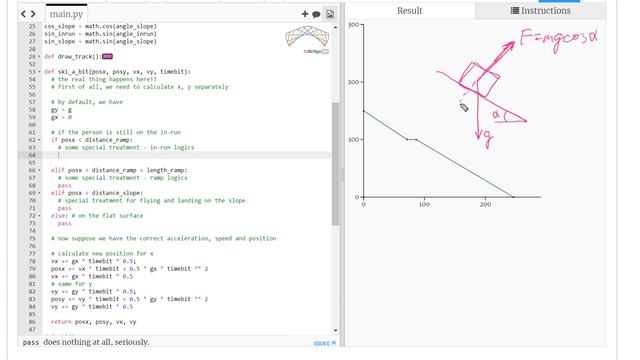
Task: Click the Instructions list icon
Action: (515, 11)
